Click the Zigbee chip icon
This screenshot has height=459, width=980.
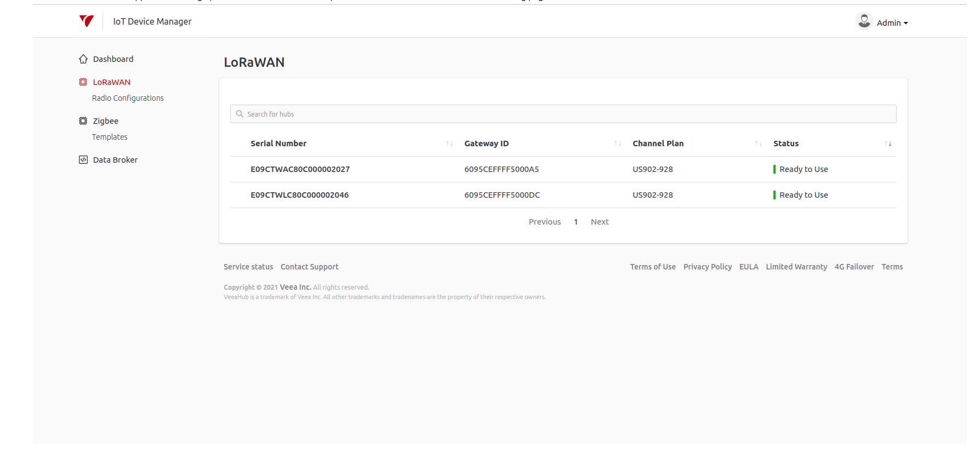tap(83, 121)
